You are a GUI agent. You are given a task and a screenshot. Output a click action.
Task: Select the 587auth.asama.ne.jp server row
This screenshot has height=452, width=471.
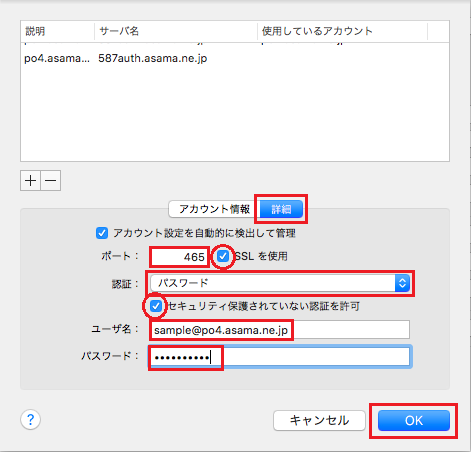point(235,58)
